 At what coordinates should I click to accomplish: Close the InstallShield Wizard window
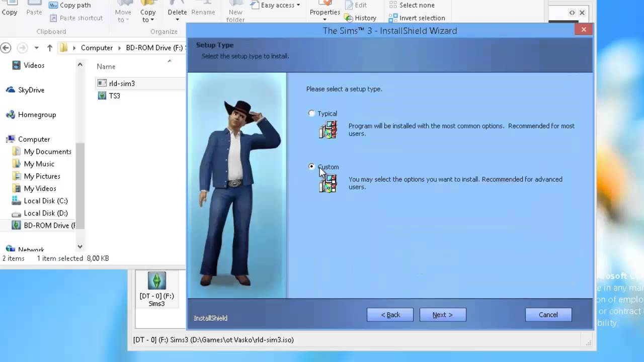pyautogui.click(x=584, y=30)
